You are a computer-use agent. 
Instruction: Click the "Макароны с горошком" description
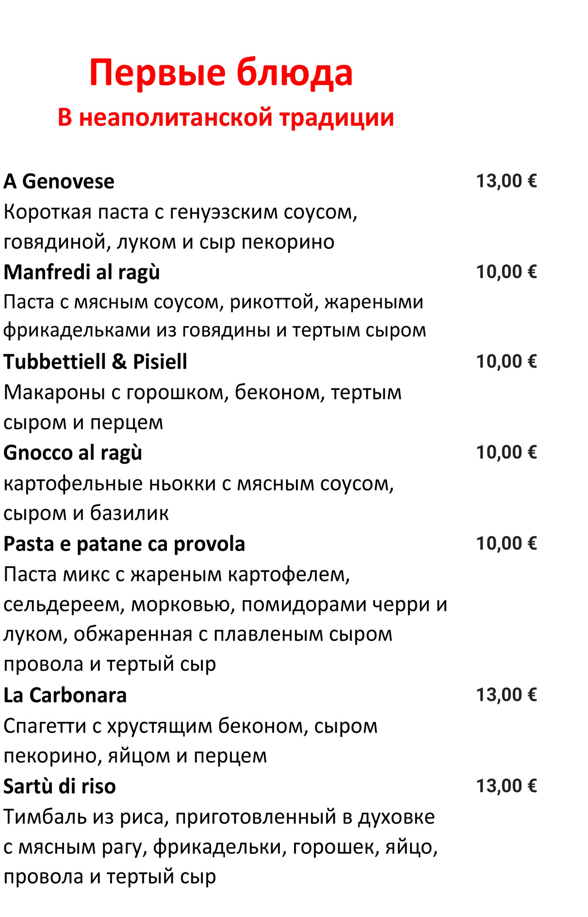pos(202,407)
